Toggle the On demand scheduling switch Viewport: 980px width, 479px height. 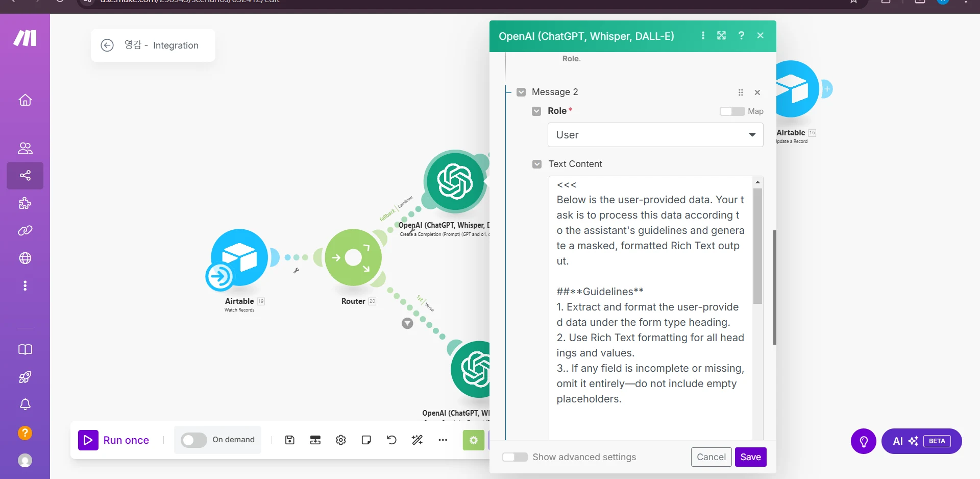coord(194,440)
